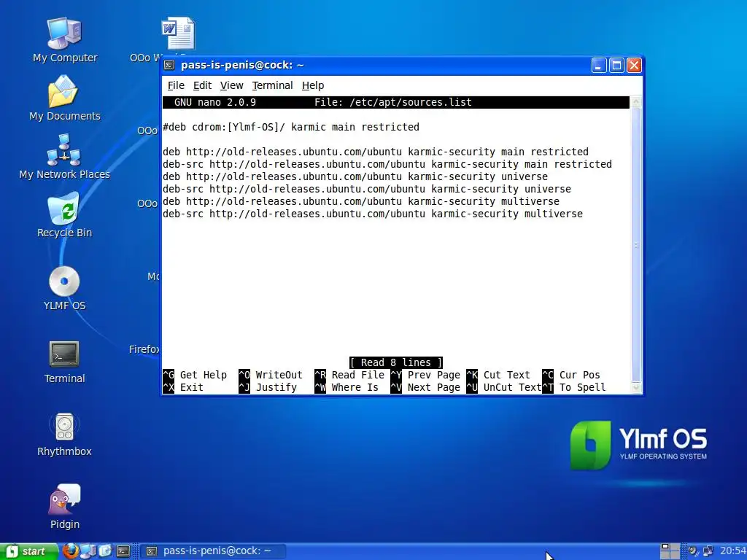Click the terminal window title bar icon
Screen dimensions: 747x560
pos(169,65)
